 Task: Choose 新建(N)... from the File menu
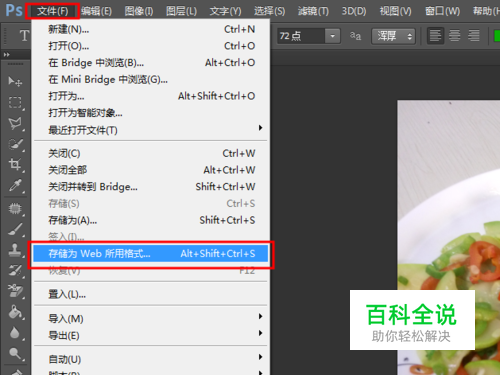(151, 29)
